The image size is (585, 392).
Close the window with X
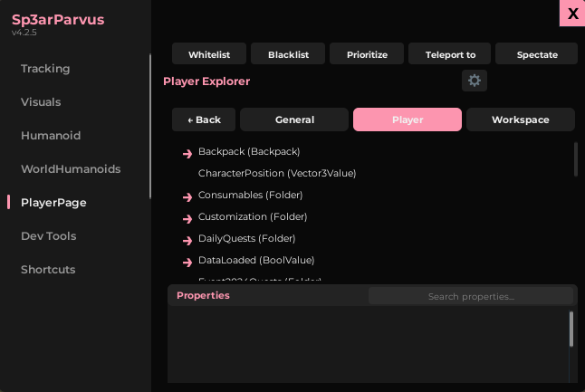pos(572,13)
